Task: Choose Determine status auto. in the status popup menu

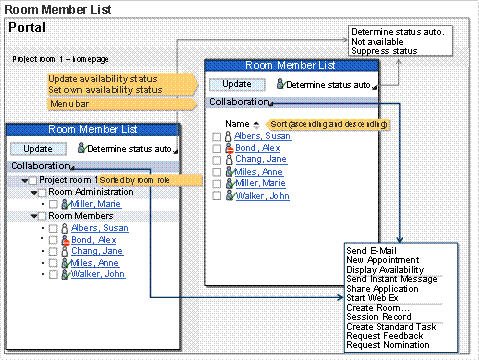Action: coord(398,32)
